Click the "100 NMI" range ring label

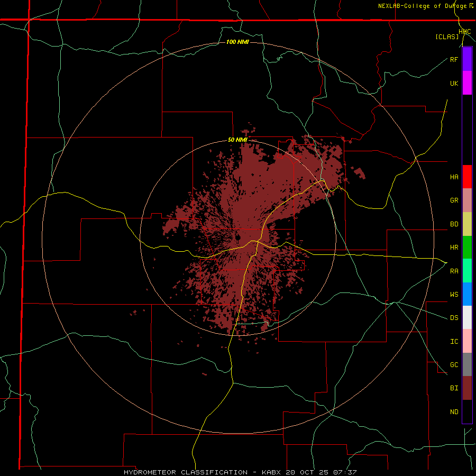[x=237, y=42]
